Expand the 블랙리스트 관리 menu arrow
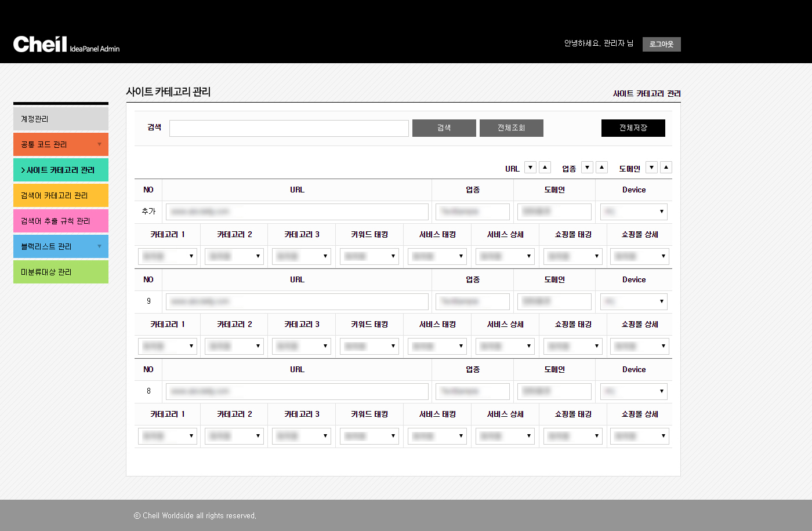The image size is (812, 531). 99,246
